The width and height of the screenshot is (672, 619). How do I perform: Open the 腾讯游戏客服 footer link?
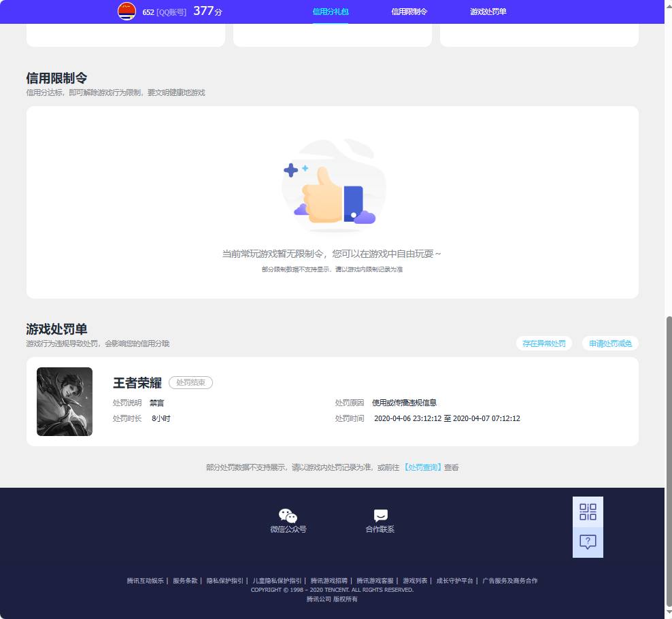[375, 581]
